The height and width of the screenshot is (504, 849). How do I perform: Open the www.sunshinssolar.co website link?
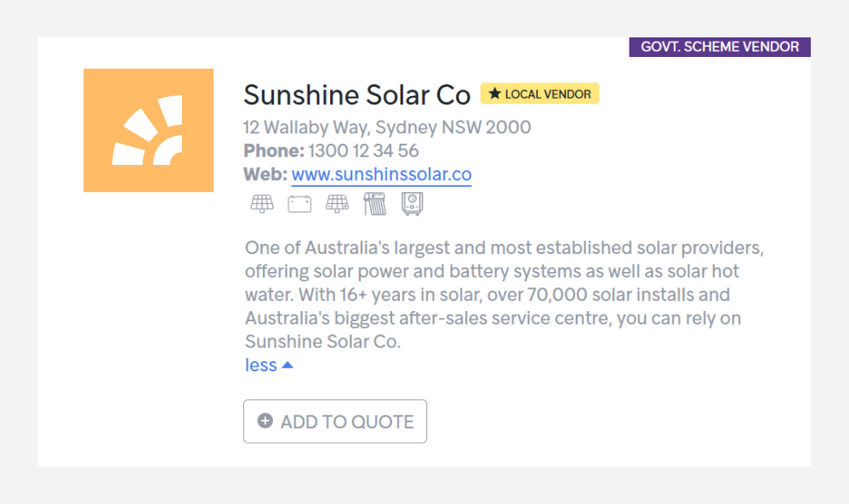point(381,174)
